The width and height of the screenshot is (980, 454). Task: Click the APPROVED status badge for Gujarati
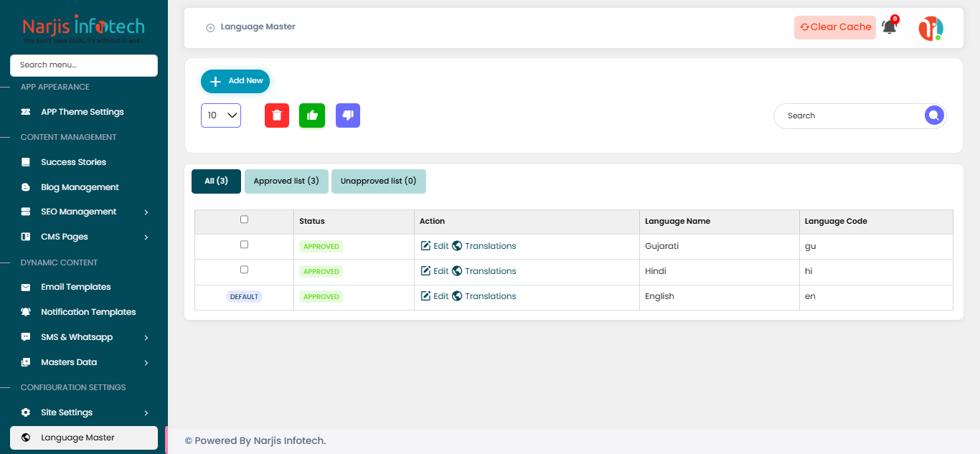(x=321, y=247)
